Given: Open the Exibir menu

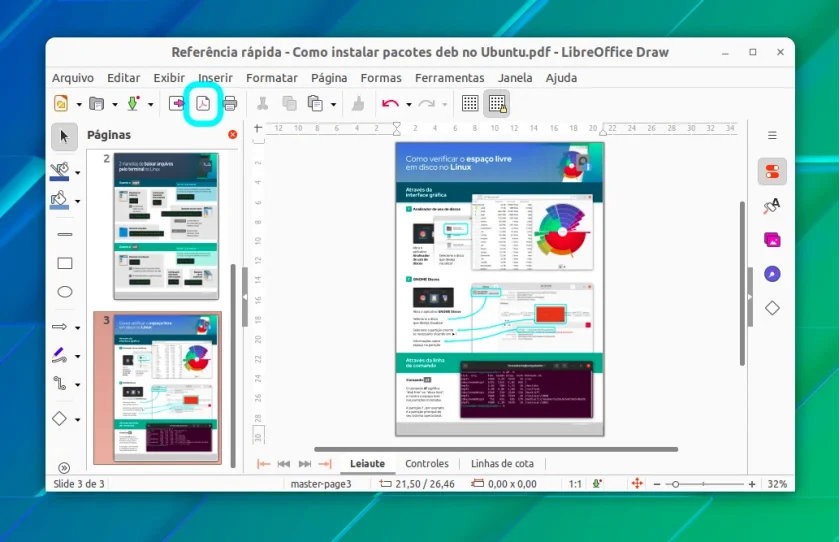Looking at the screenshot, I should click(169, 78).
